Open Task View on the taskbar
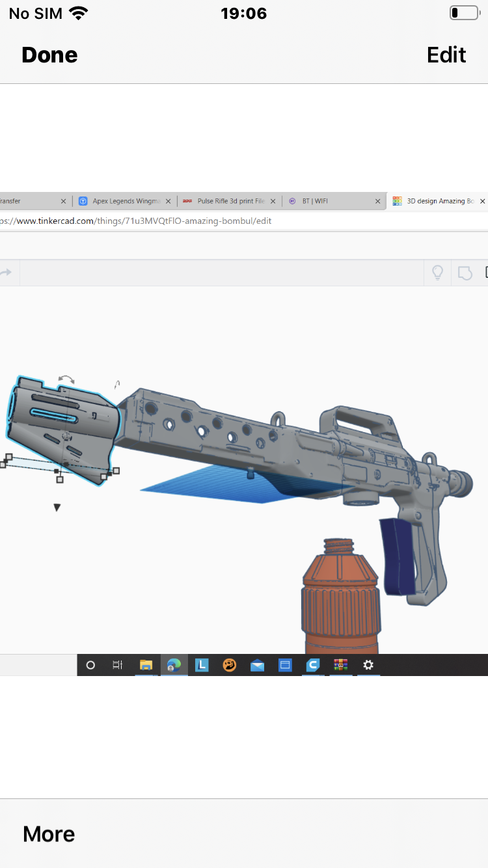 (x=117, y=665)
